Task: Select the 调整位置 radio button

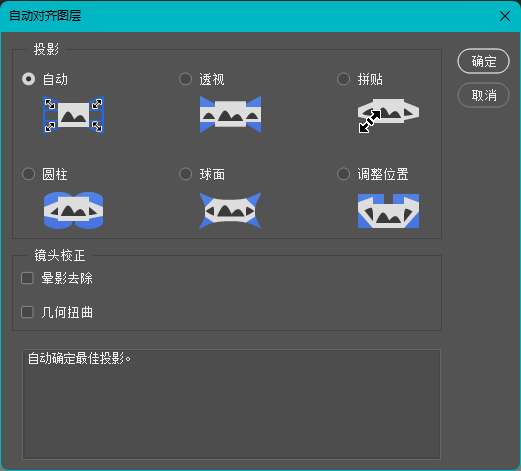Action: (x=343, y=174)
